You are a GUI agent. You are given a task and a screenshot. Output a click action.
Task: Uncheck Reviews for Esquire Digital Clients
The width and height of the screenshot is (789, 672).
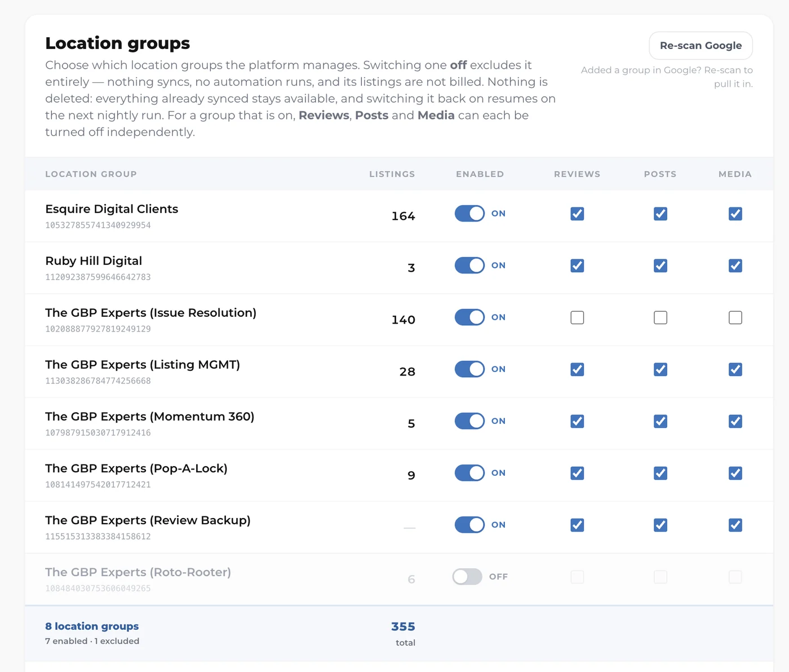(577, 214)
